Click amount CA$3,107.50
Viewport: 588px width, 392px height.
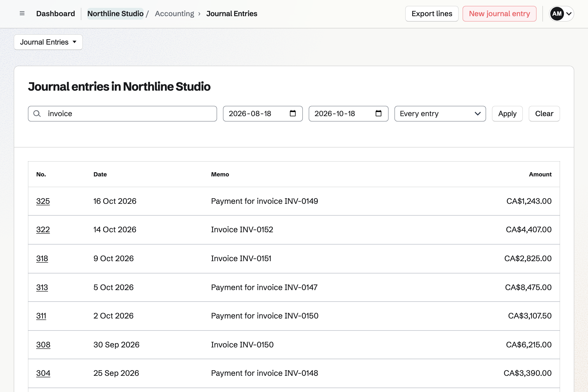pos(529,316)
